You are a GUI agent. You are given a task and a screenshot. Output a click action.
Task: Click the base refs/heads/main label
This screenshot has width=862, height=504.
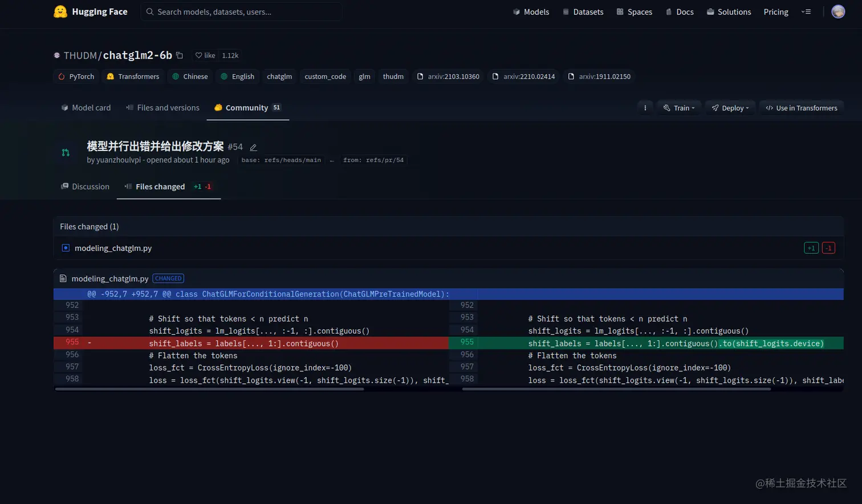click(281, 160)
